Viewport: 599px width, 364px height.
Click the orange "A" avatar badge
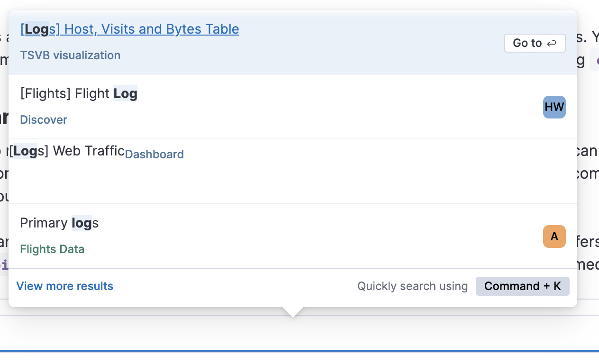554,237
